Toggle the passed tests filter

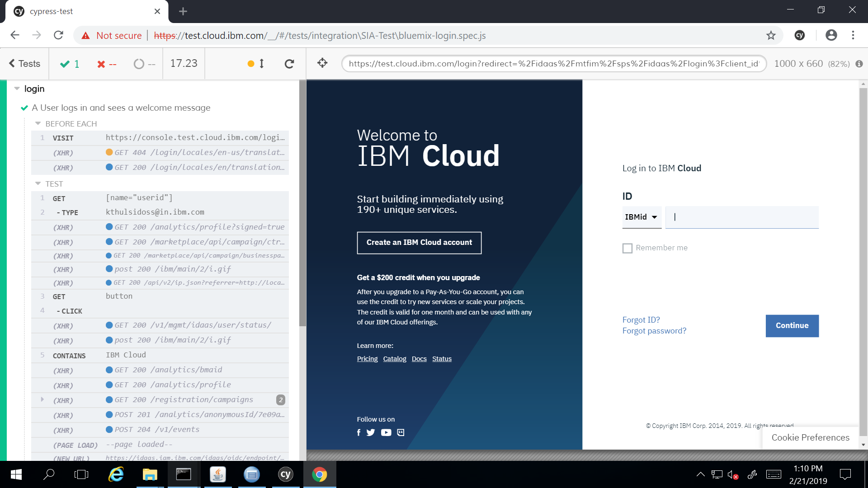click(x=69, y=64)
